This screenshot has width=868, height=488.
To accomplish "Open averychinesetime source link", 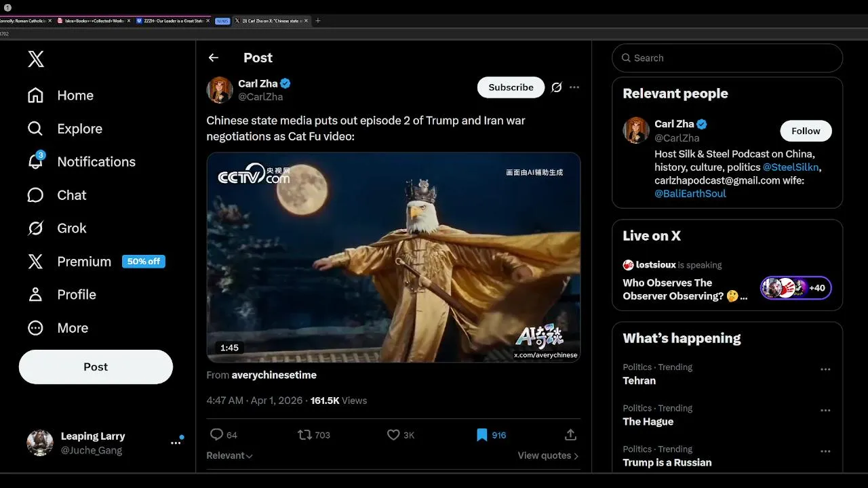I will 274,375.
